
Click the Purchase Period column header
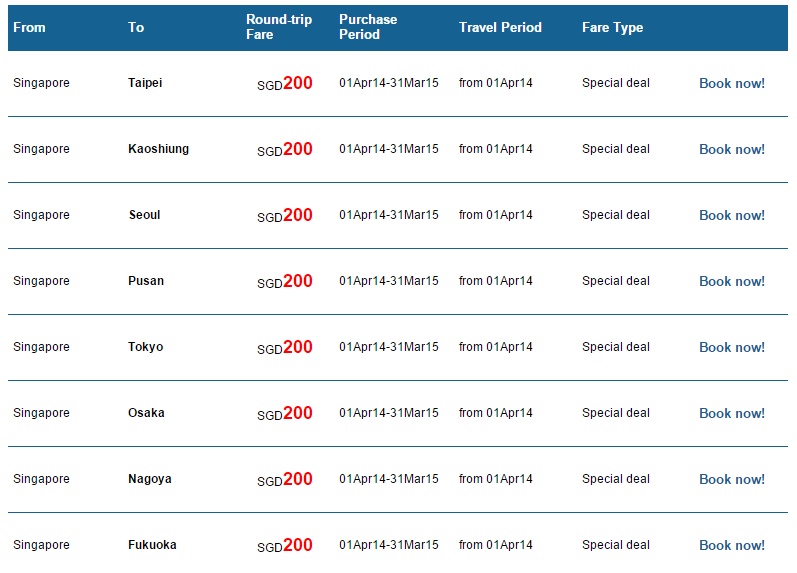pyautogui.click(x=368, y=27)
